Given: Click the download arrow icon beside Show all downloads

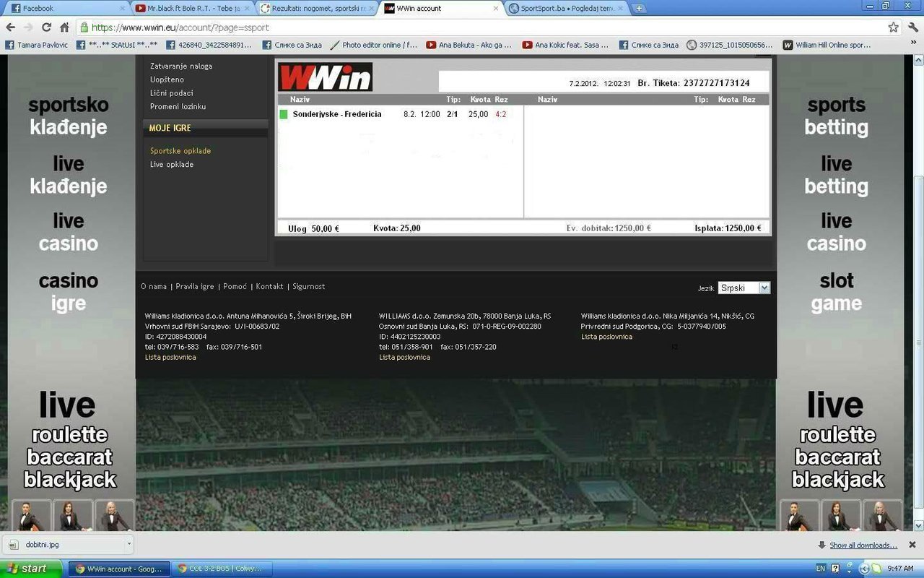Looking at the screenshot, I should [821, 545].
